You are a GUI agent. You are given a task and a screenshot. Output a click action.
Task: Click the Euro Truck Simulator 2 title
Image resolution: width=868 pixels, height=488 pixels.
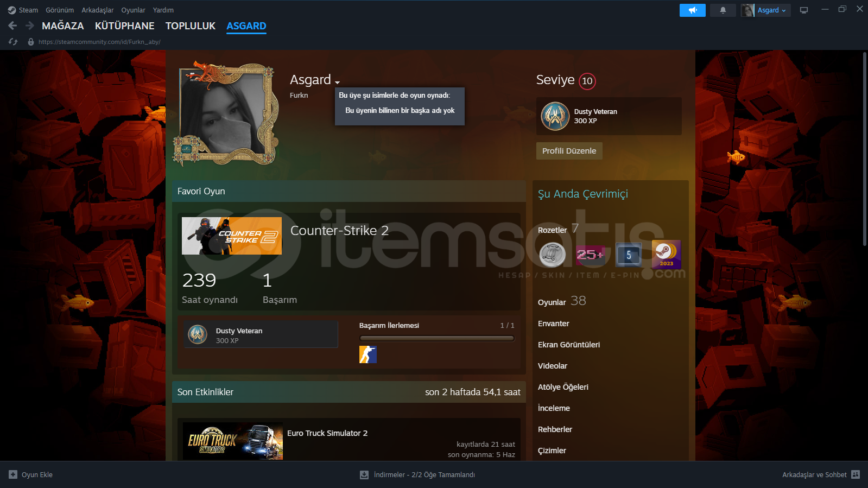(327, 433)
